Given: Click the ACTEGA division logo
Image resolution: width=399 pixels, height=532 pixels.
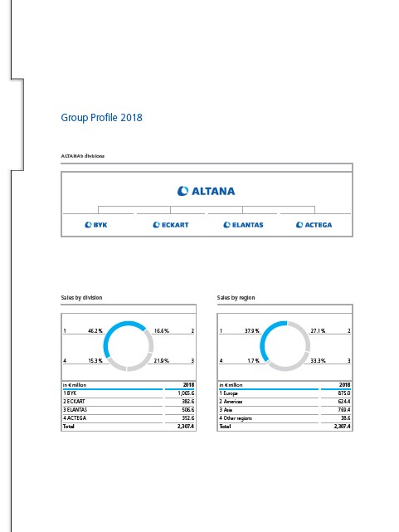Looking at the screenshot, I should 314,225.
